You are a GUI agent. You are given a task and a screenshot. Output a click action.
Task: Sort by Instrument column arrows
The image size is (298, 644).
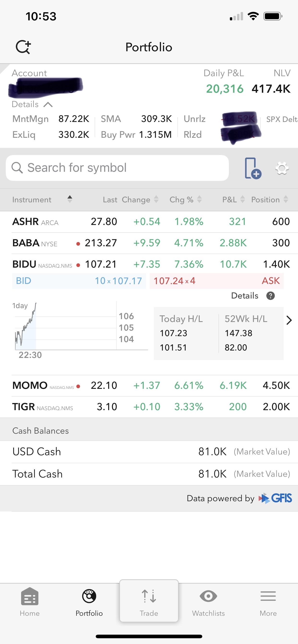[x=70, y=199]
